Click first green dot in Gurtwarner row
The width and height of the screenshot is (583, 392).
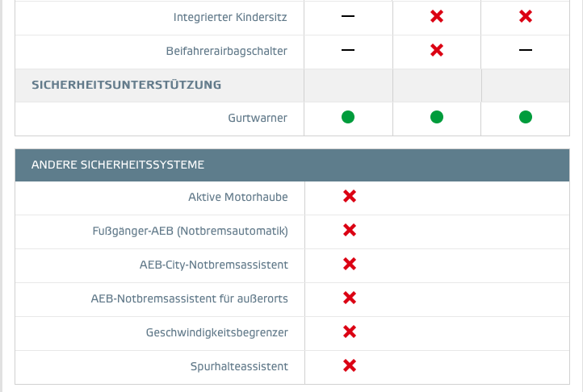click(348, 117)
